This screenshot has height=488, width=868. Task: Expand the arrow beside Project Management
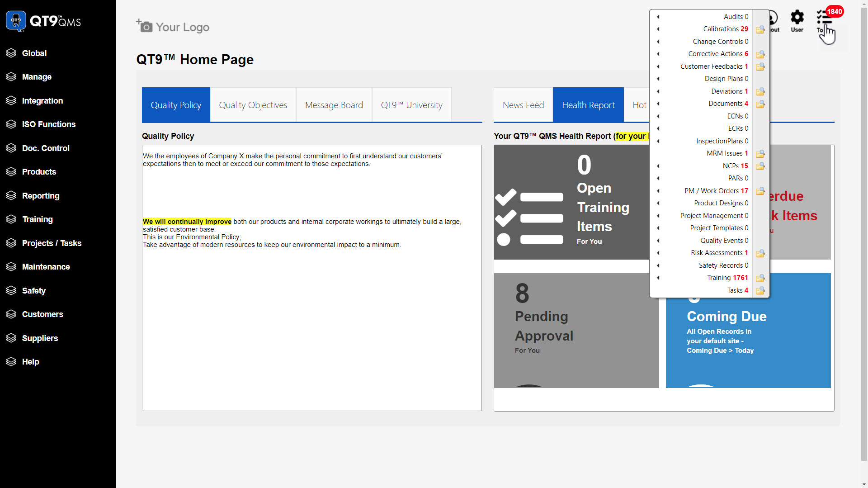[x=658, y=216]
